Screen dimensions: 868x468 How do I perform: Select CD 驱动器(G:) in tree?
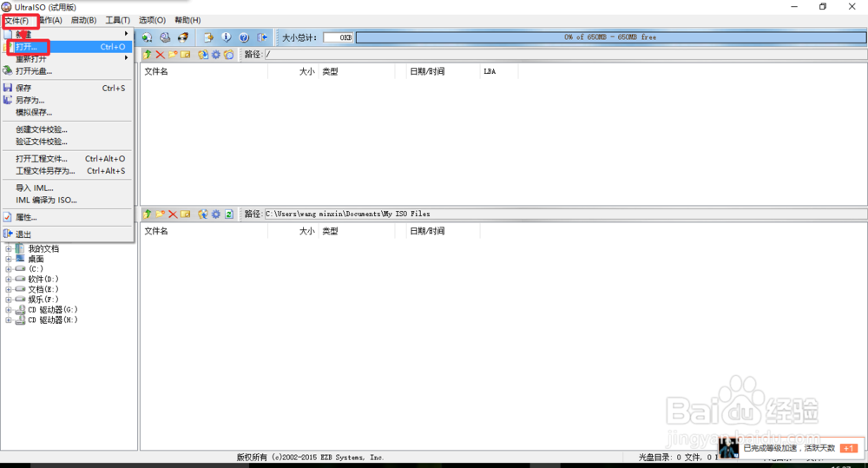53,310
